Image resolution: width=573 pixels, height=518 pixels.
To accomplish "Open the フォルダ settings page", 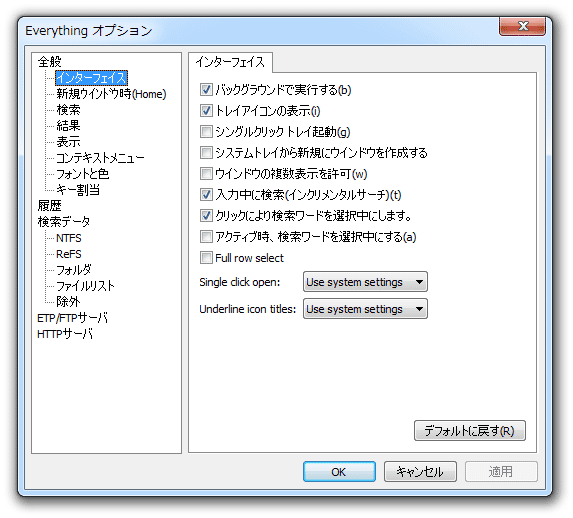I will pos(74,270).
